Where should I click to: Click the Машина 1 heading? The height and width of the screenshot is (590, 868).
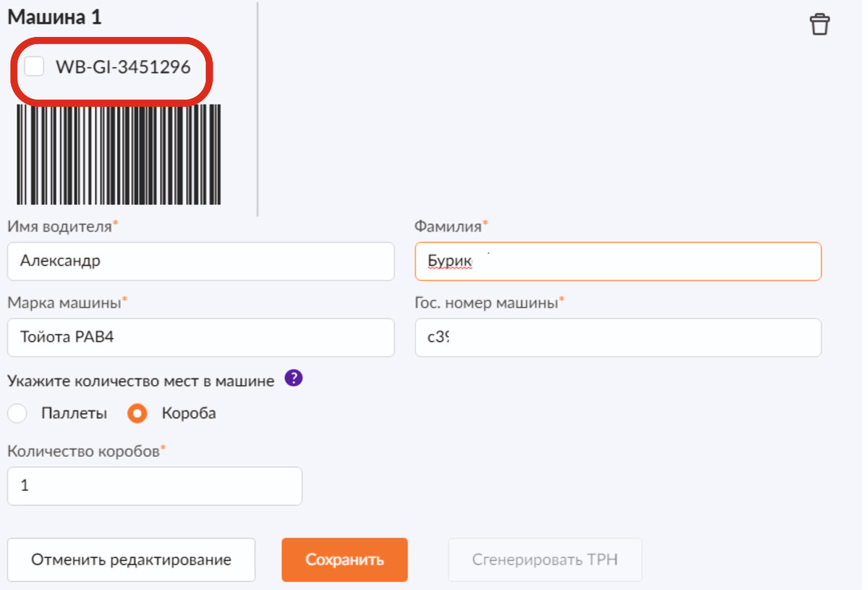pos(54,18)
